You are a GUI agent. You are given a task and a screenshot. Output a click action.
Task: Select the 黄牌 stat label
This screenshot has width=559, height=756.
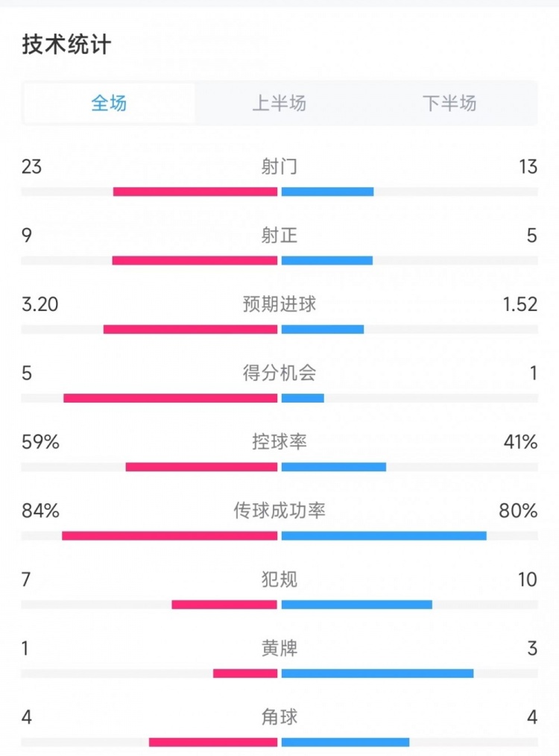click(x=279, y=649)
